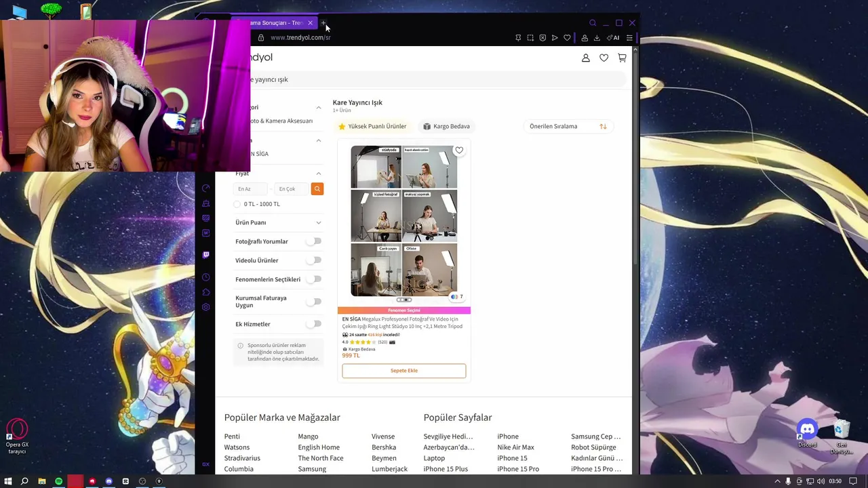This screenshot has height=488, width=868.
Task: Click the address bar URL www.trendyol.com
Action: coord(300,38)
